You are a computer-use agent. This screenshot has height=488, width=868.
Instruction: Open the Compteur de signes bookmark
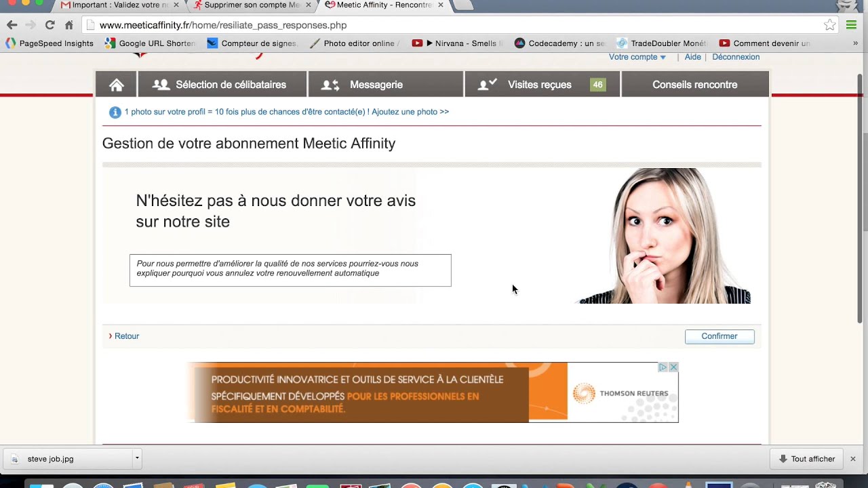point(252,43)
